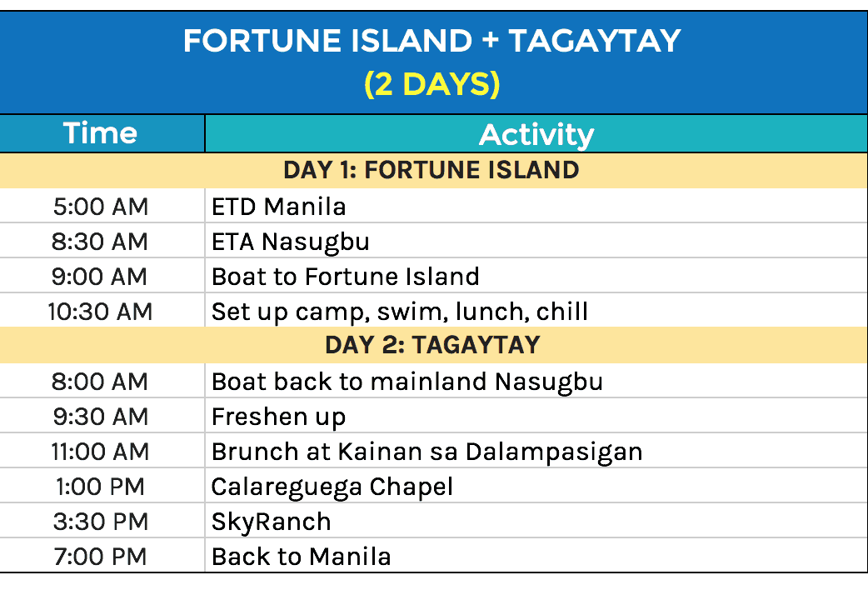Click the 5:00 AM time cell
The image size is (868, 590).
tap(101, 206)
